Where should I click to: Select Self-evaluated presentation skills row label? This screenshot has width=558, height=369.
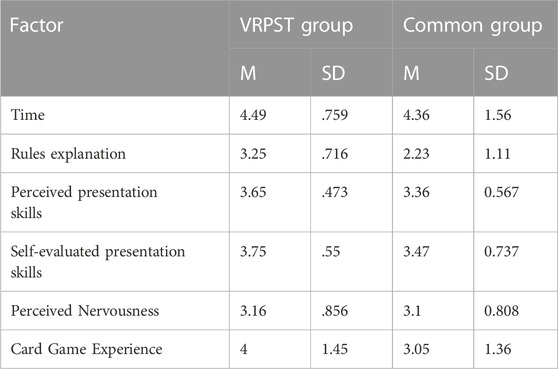pos(98,262)
